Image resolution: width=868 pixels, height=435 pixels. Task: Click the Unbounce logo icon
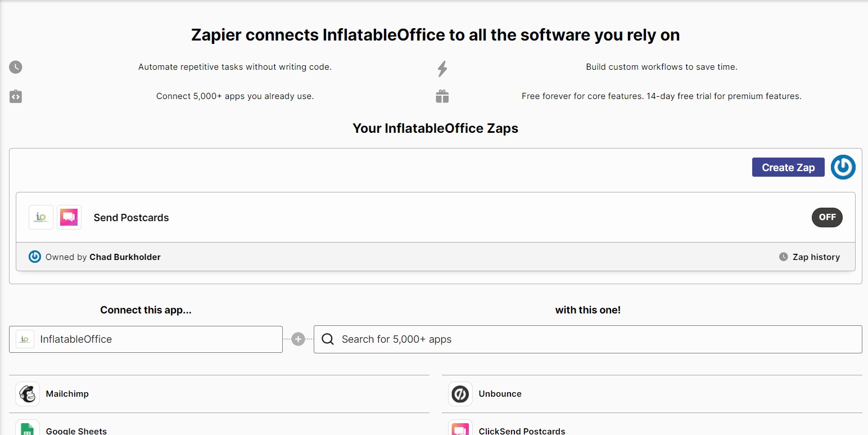click(460, 394)
